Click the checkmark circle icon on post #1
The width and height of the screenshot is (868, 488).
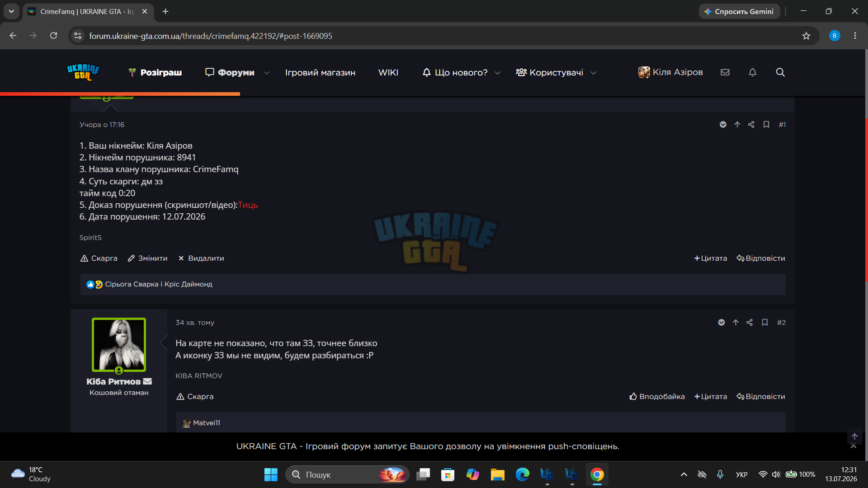coord(723,125)
